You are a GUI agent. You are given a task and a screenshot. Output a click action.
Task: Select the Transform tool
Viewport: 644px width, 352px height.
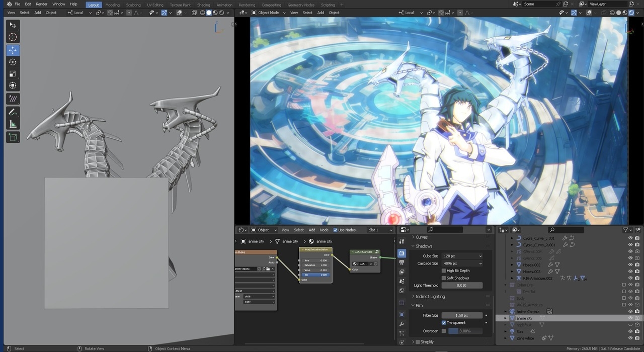click(x=13, y=85)
